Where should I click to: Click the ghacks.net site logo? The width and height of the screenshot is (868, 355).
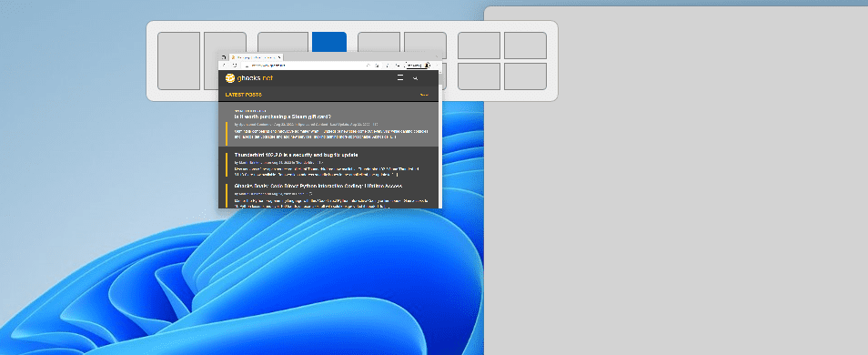point(249,78)
